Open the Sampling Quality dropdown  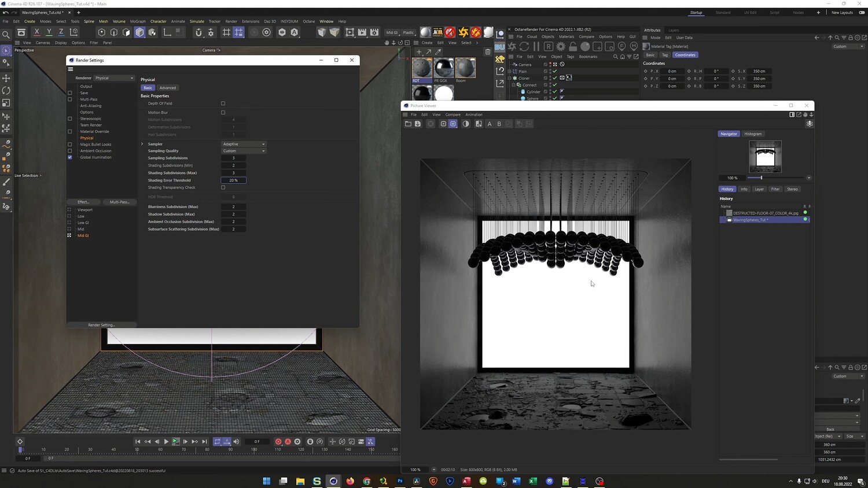244,151
